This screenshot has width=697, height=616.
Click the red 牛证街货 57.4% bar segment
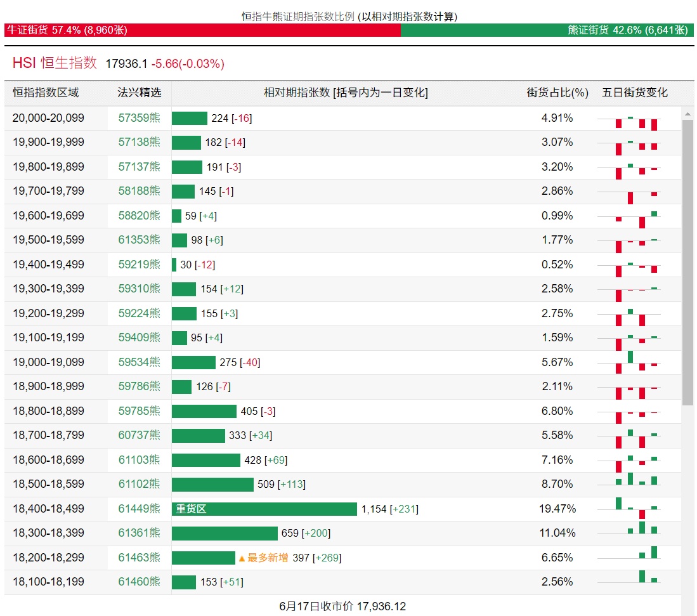pos(202,30)
